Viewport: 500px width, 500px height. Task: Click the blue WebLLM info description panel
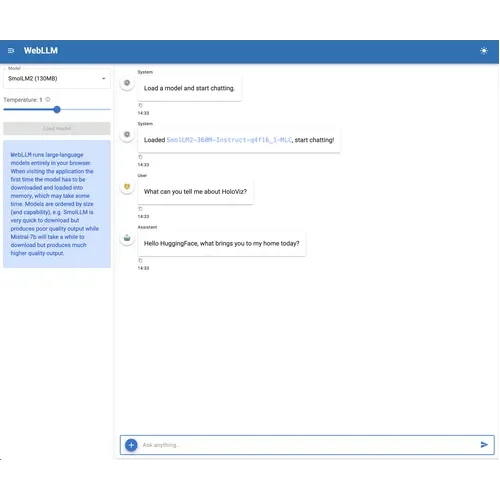tap(57, 204)
